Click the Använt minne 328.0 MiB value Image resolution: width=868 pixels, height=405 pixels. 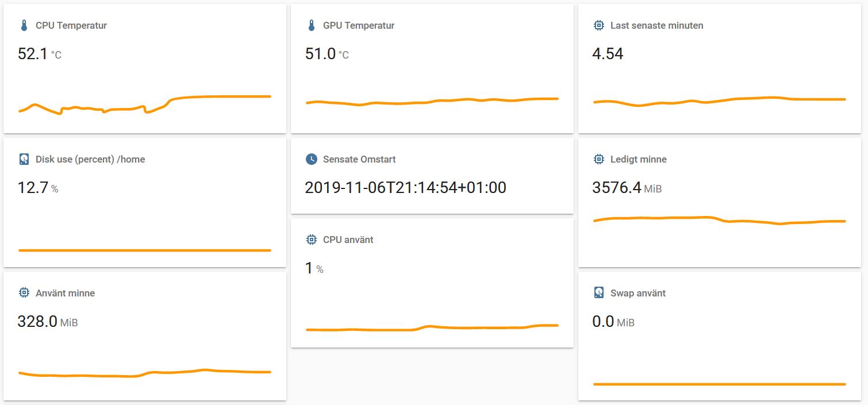point(48,322)
